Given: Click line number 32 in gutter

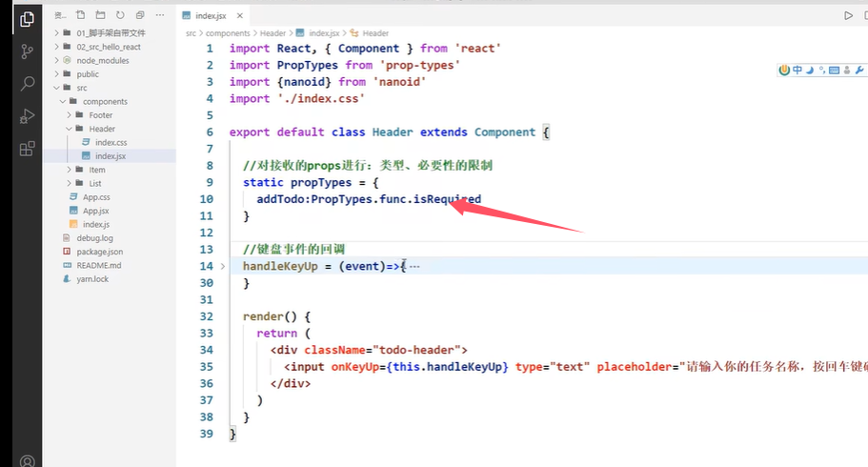Looking at the screenshot, I should point(207,316).
